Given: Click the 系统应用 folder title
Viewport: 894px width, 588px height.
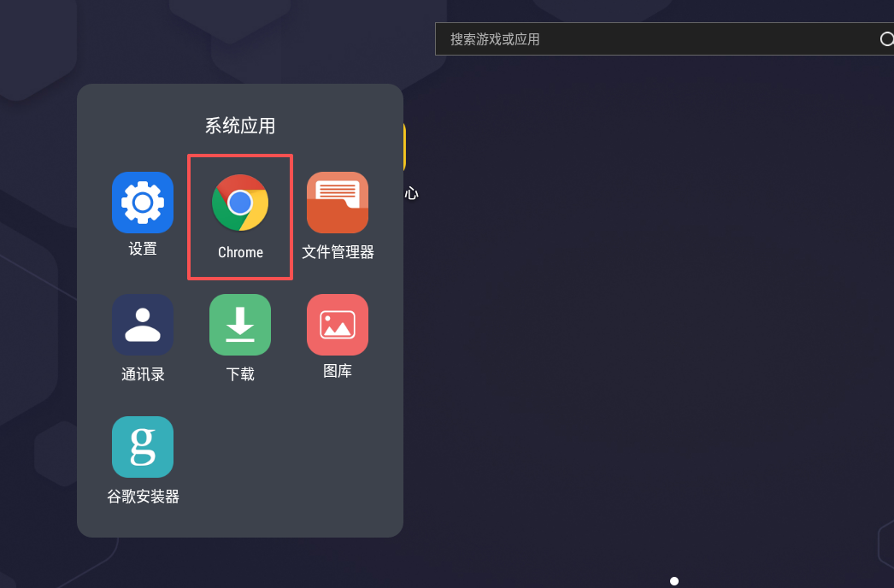Looking at the screenshot, I should click(239, 126).
